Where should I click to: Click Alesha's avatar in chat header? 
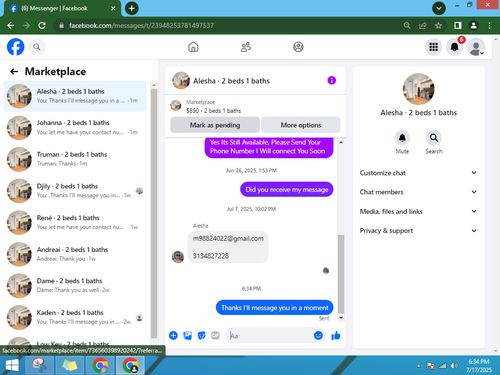(x=181, y=81)
